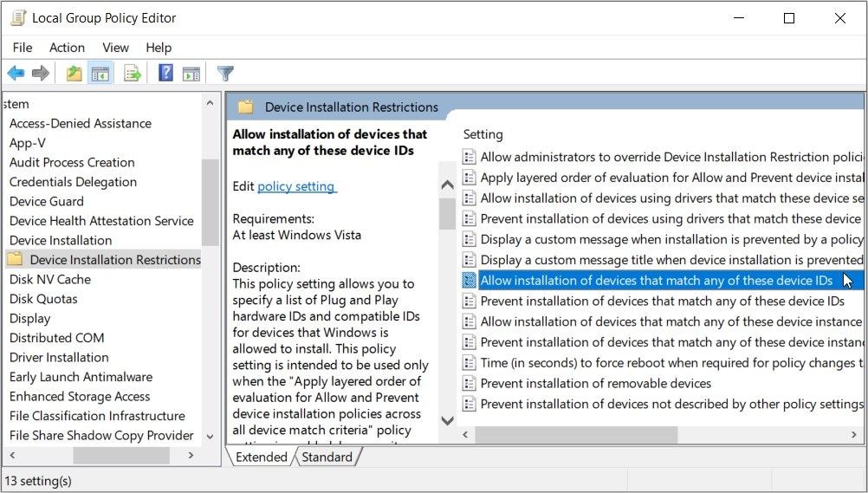Select Access-Denied Assistance in the tree

[x=81, y=124]
